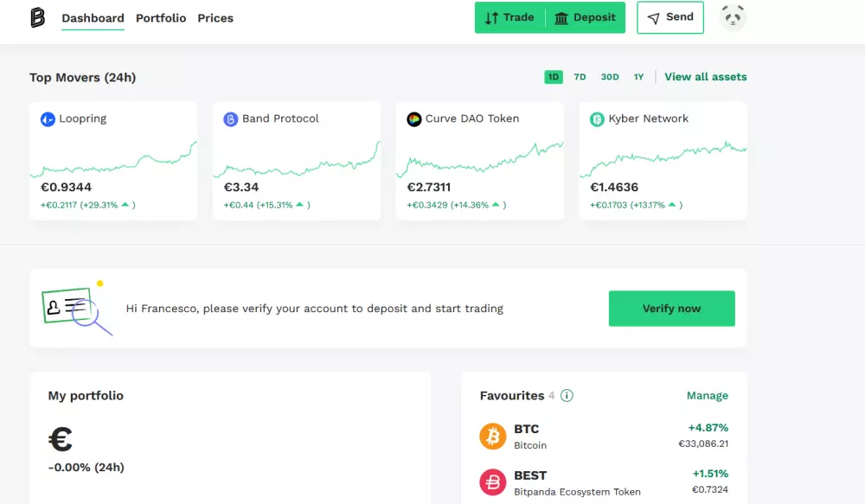Click the Verify now button
Image resolution: width=865 pixels, height=504 pixels.
tap(671, 309)
